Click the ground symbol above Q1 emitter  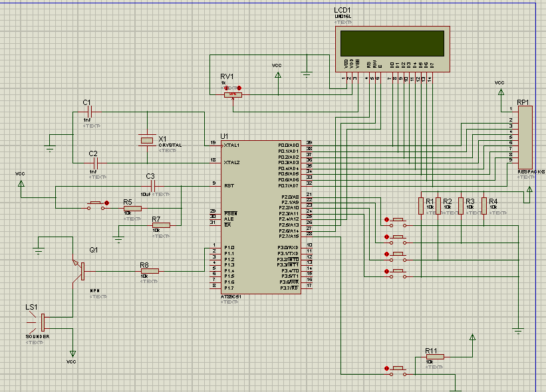pyautogui.click(x=39, y=250)
